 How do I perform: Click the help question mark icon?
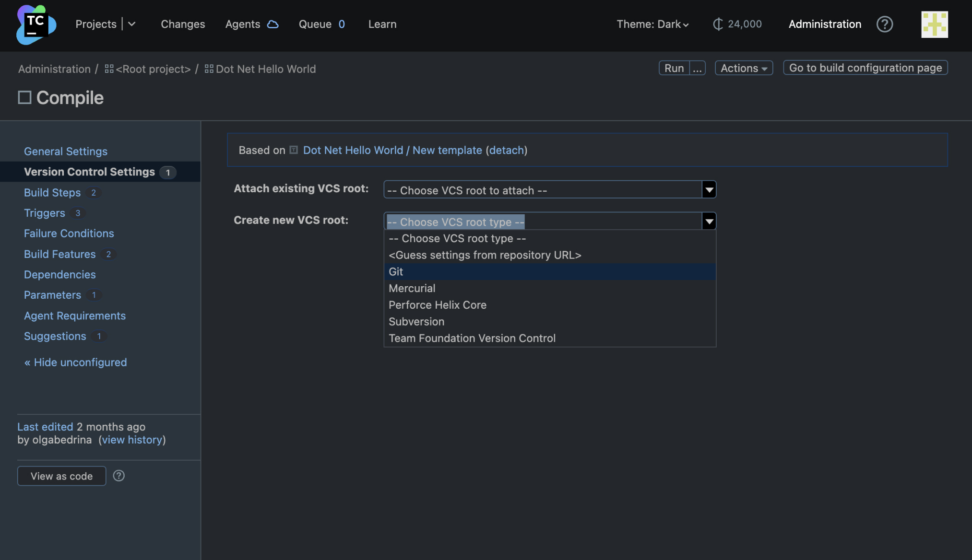[x=885, y=24]
